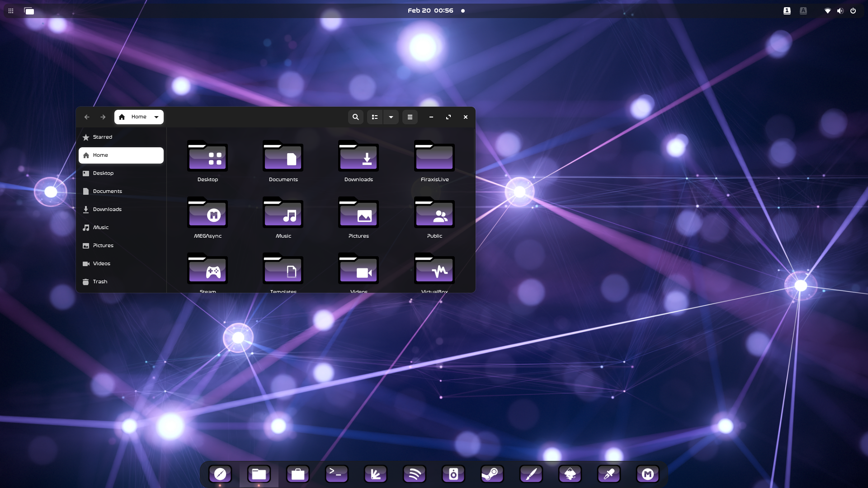The height and width of the screenshot is (488, 868).
Task: Select the Music folder icon
Action: [283, 213]
